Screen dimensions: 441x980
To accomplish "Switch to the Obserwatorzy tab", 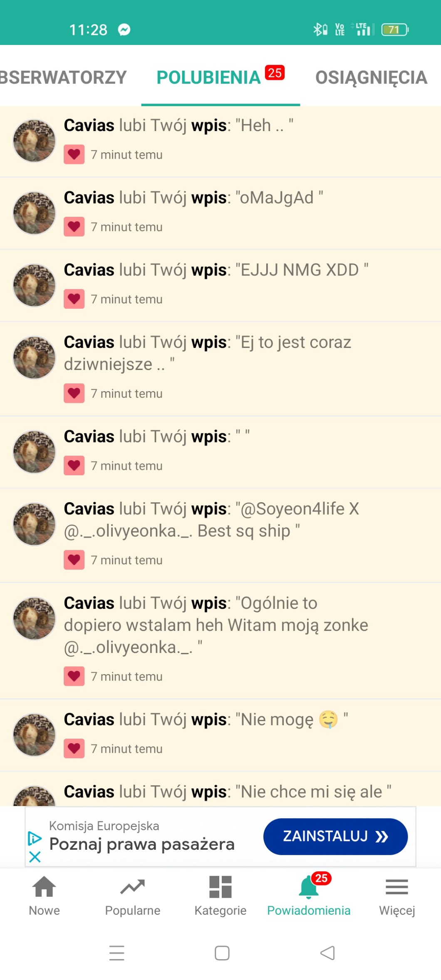I will pos(63,77).
